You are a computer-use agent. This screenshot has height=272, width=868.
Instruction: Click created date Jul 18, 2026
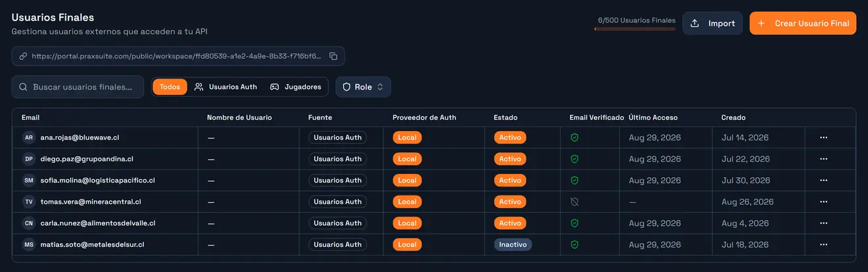tap(745, 244)
